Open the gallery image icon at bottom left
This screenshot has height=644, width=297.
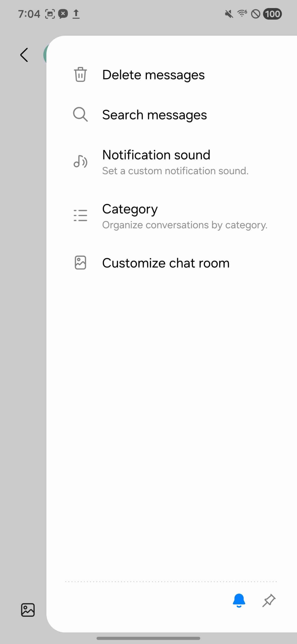28,610
